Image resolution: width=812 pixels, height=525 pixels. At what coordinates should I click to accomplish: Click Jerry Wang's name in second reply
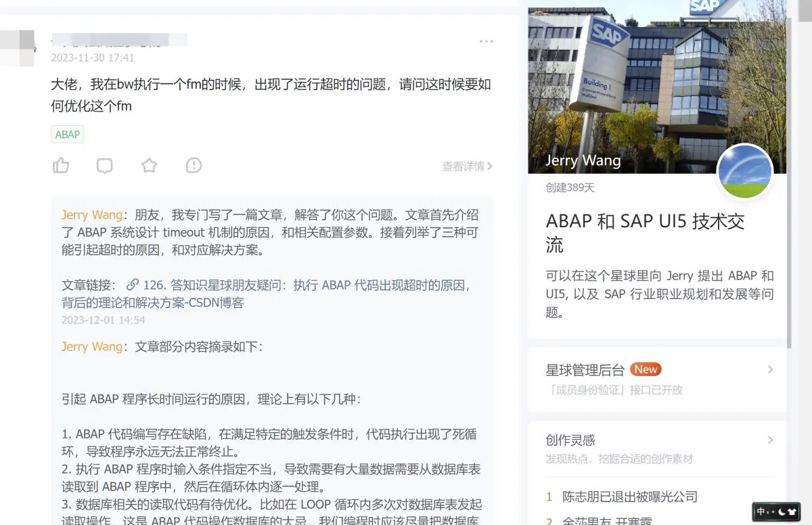92,346
